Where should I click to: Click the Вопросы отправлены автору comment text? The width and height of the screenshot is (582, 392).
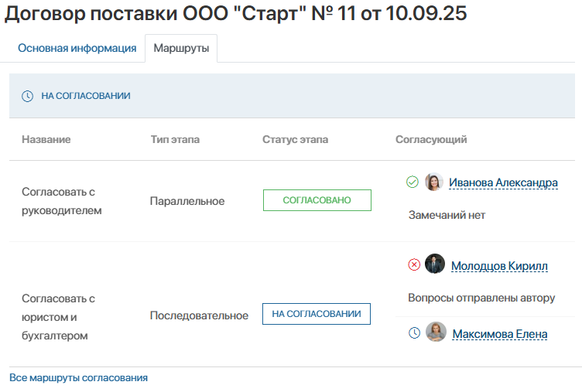(481, 298)
